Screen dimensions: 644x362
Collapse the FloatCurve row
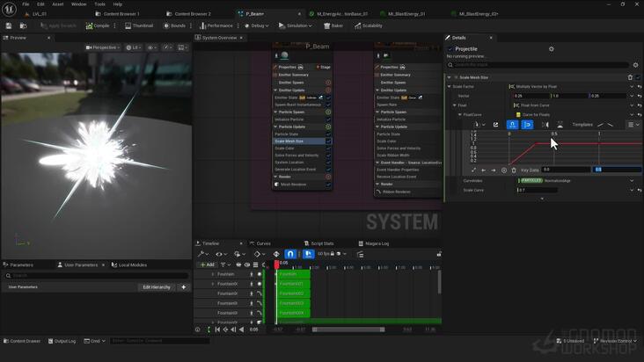click(460, 115)
